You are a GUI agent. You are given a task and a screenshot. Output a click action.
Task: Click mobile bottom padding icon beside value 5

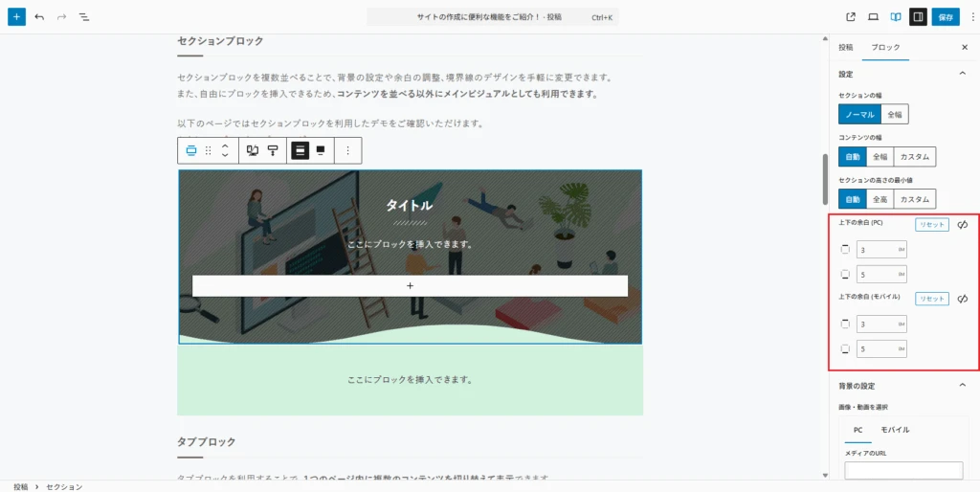845,348
